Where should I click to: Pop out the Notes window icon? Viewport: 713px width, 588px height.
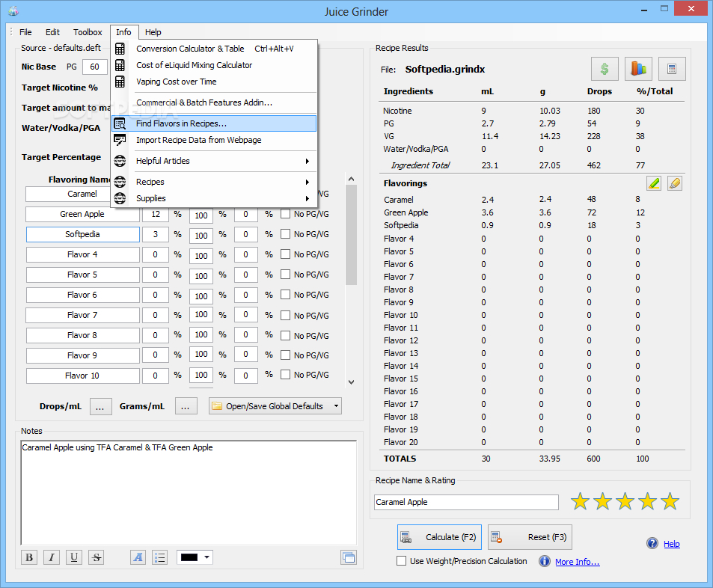(349, 557)
